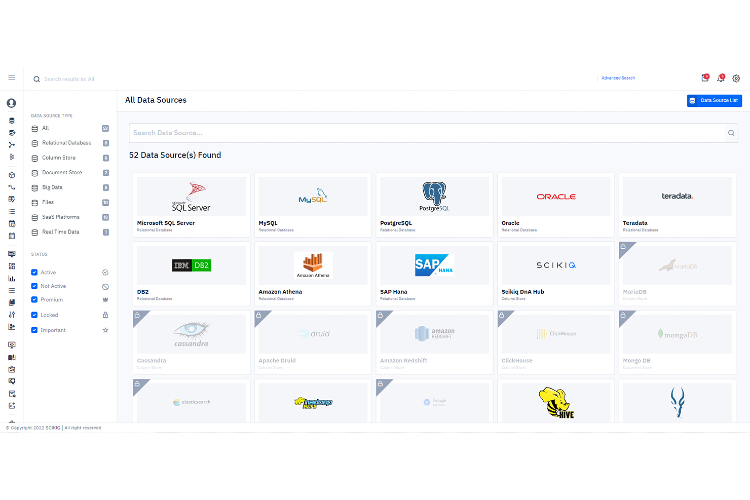Open the Advanced Search link

pyautogui.click(x=618, y=78)
